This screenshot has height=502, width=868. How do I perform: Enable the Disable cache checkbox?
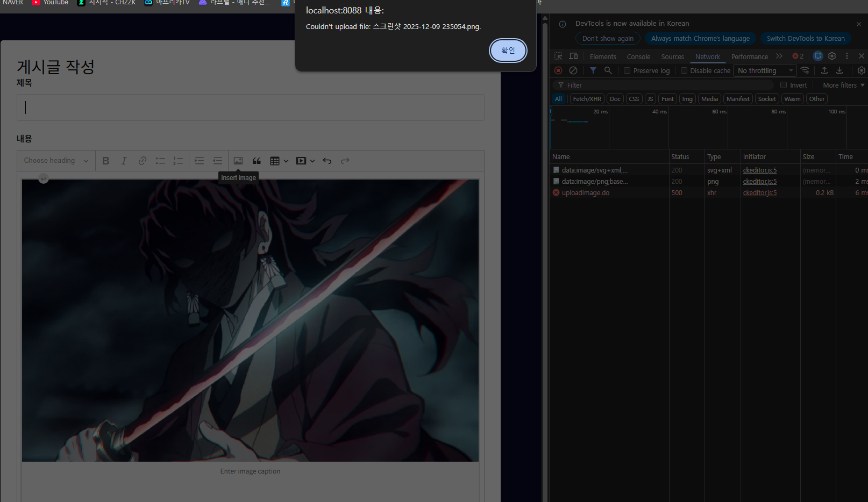[684, 70]
